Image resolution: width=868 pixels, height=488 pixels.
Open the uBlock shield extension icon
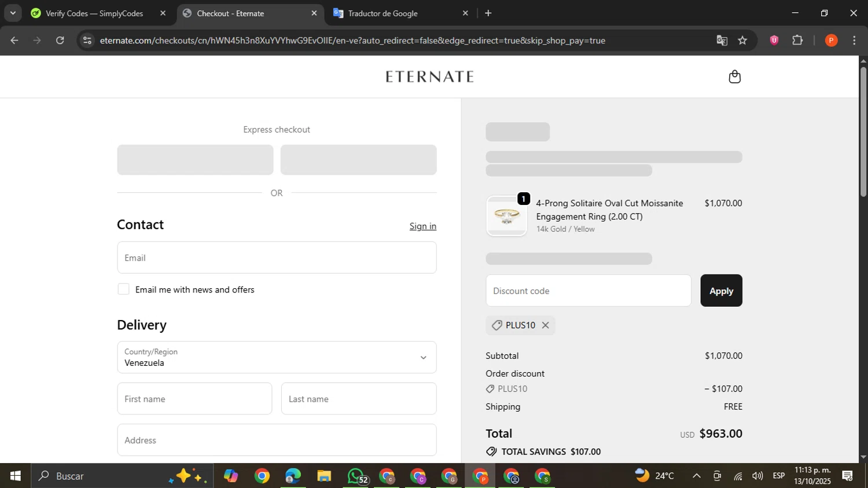click(774, 41)
